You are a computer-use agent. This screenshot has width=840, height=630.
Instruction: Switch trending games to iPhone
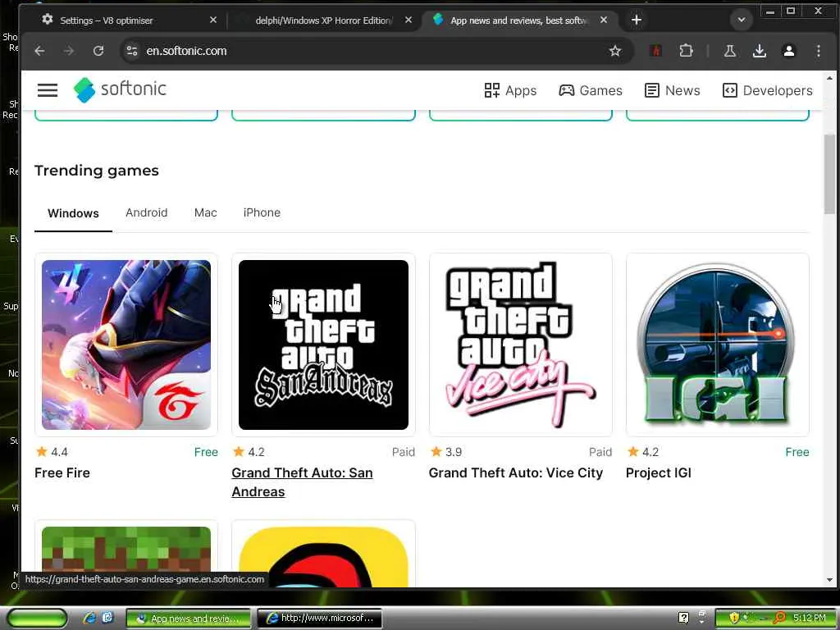click(x=262, y=212)
